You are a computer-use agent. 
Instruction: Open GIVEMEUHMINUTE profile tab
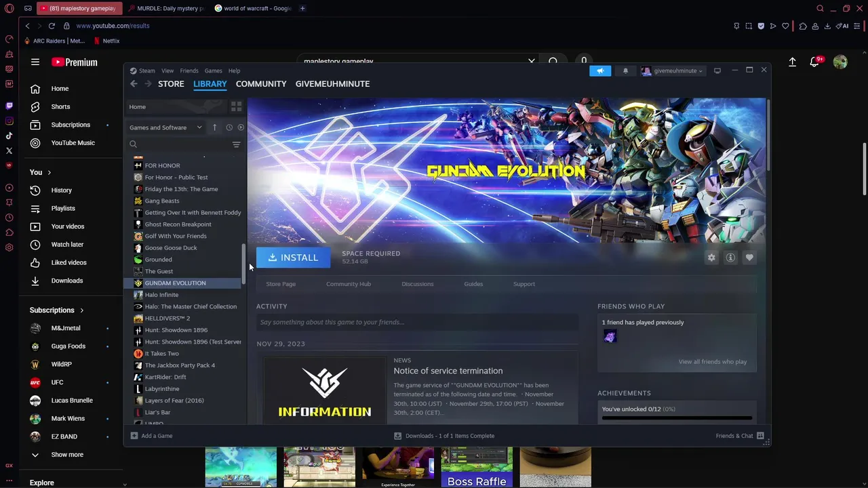(x=332, y=84)
